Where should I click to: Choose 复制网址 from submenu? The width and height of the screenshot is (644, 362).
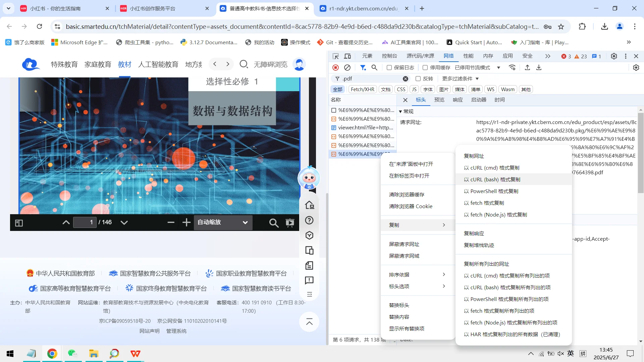[514, 156]
